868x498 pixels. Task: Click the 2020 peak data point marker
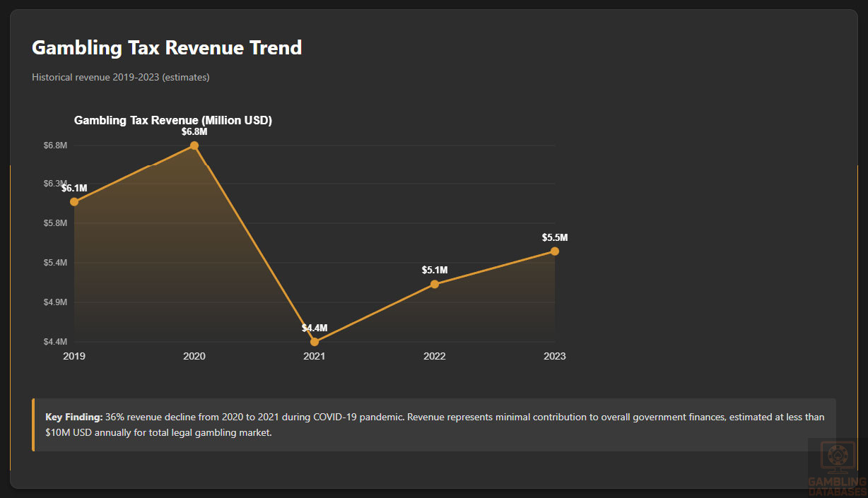tap(194, 146)
